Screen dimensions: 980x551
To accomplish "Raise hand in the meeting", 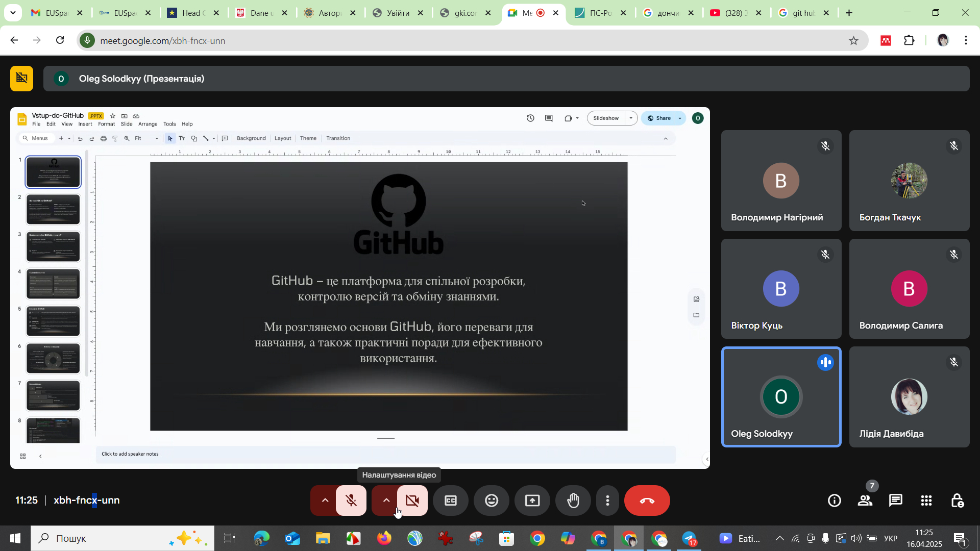I will click(x=573, y=500).
